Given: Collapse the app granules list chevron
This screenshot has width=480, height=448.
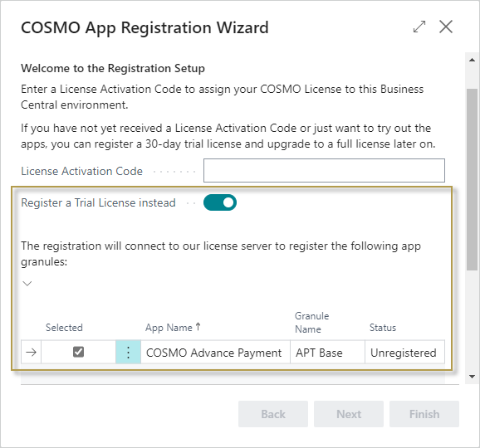Looking at the screenshot, I should click(27, 284).
